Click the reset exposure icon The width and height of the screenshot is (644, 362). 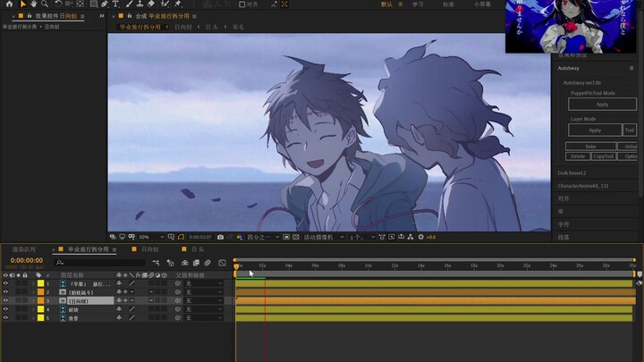pos(421,237)
